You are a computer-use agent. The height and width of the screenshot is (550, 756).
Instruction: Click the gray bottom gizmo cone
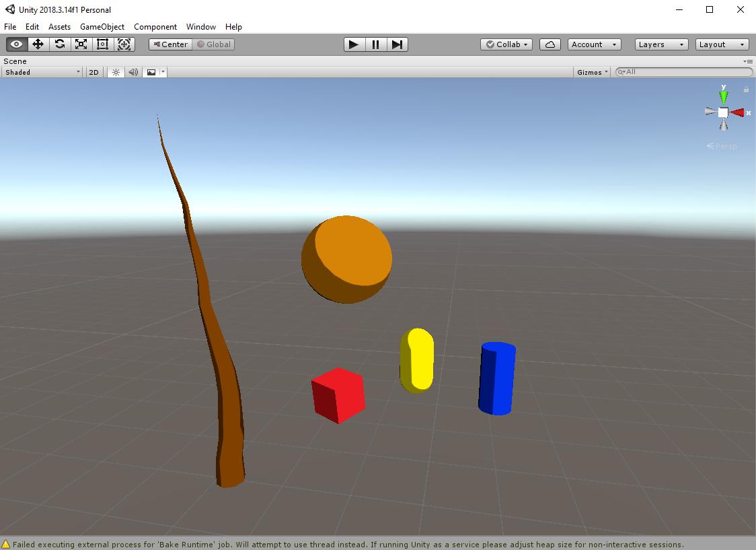[x=724, y=125]
